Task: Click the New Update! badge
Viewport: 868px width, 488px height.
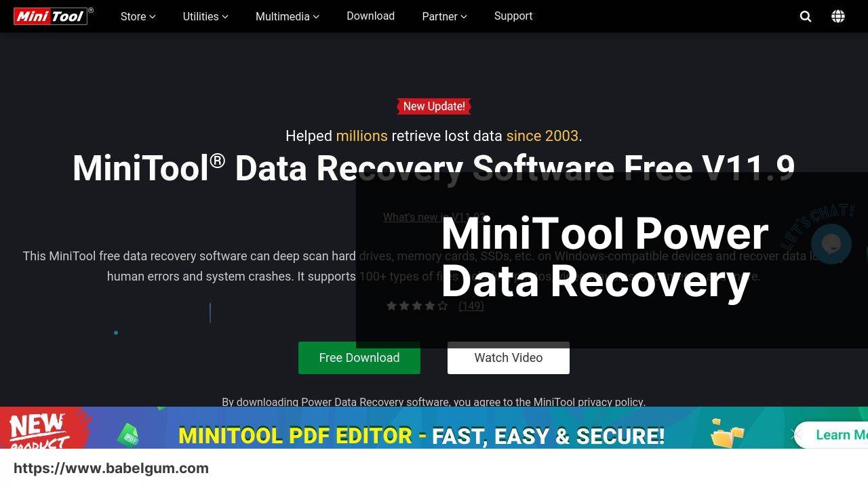Action: pos(434,106)
